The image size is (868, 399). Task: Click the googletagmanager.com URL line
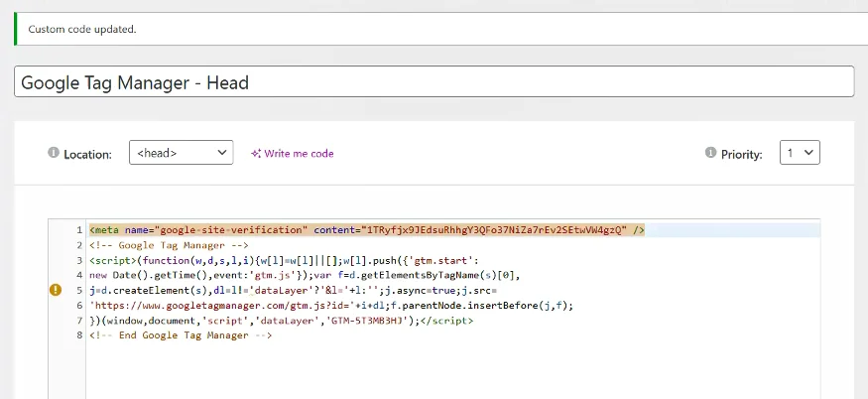coord(331,305)
